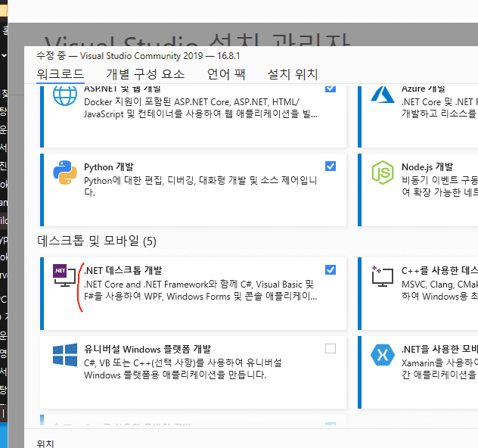Click the Python 개발 logo icon
This screenshot has height=448, width=478.
click(65, 173)
